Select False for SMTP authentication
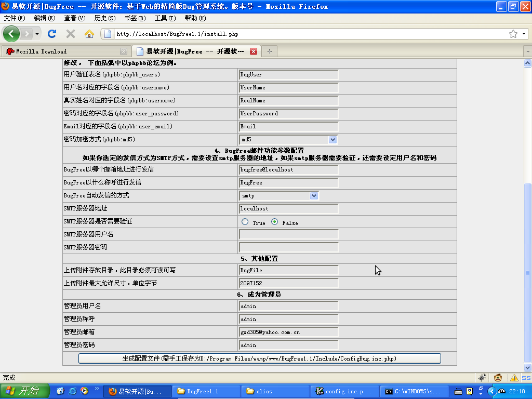The height and width of the screenshot is (399, 532). coord(274,222)
